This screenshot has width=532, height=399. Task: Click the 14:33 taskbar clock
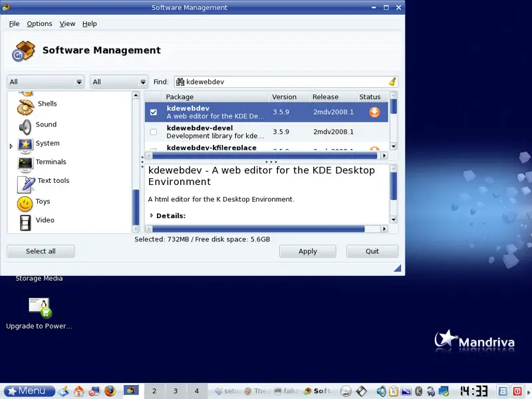coord(473,391)
